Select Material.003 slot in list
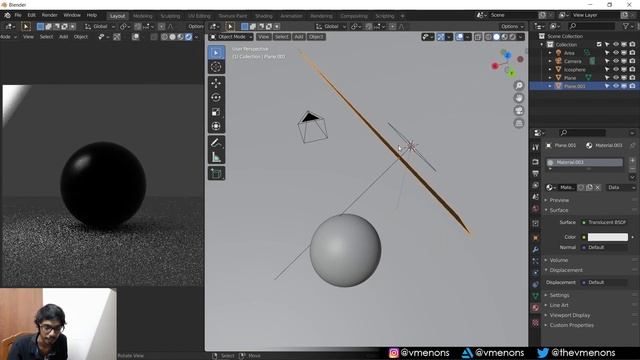 584,162
